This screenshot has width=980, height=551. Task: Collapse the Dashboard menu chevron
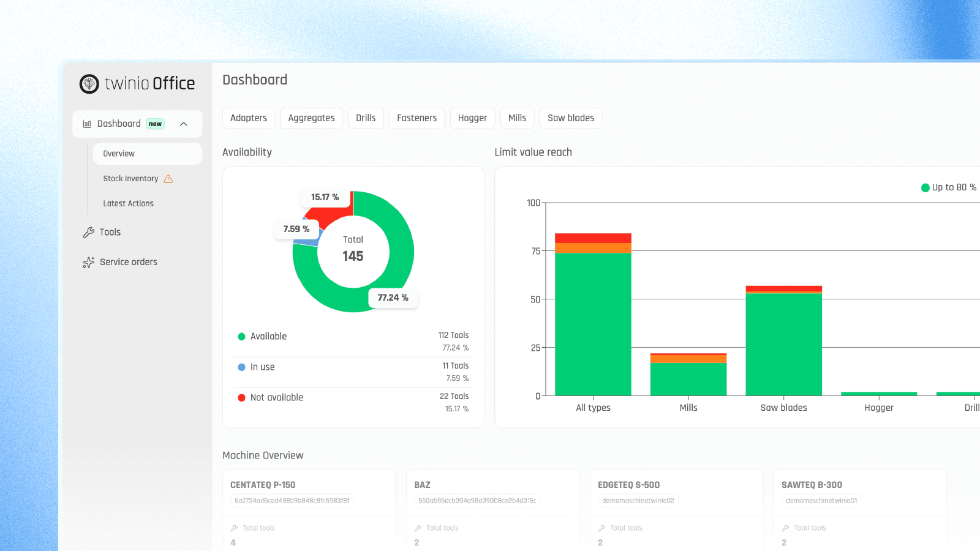[x=183, y=124]
